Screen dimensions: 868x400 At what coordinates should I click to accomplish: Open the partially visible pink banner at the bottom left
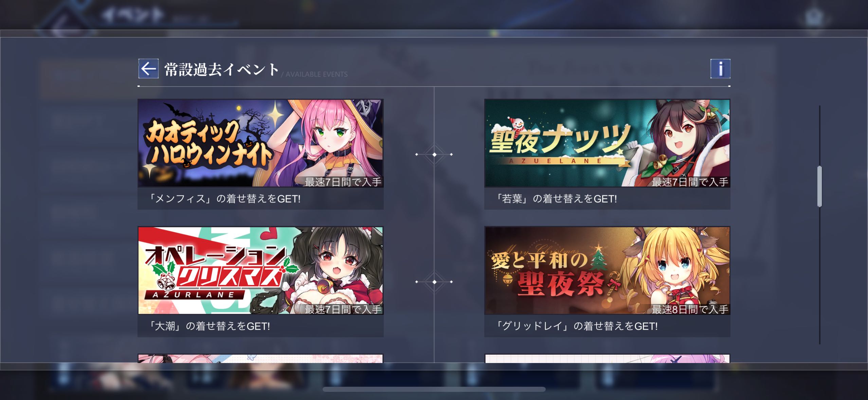(x=260, y=359)
